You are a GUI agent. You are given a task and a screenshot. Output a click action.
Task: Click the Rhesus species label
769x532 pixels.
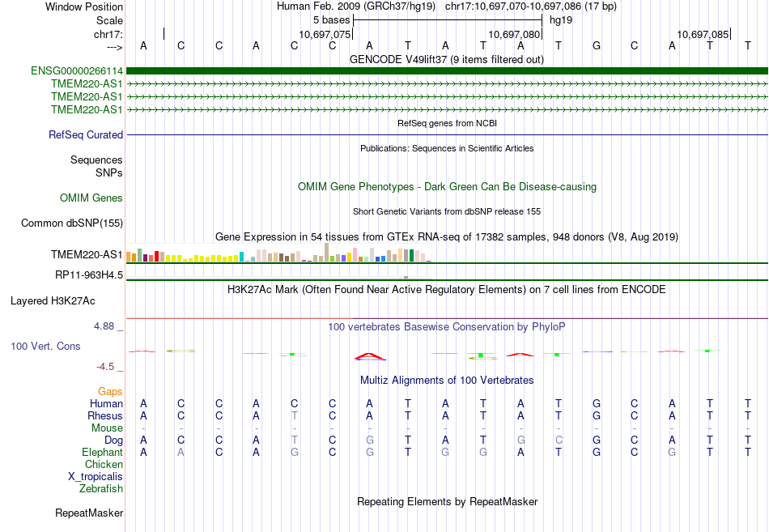click(x=105, y=415)
